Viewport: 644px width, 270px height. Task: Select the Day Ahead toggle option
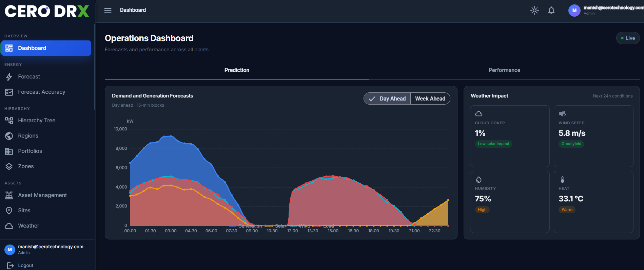(x=387, y=98)
